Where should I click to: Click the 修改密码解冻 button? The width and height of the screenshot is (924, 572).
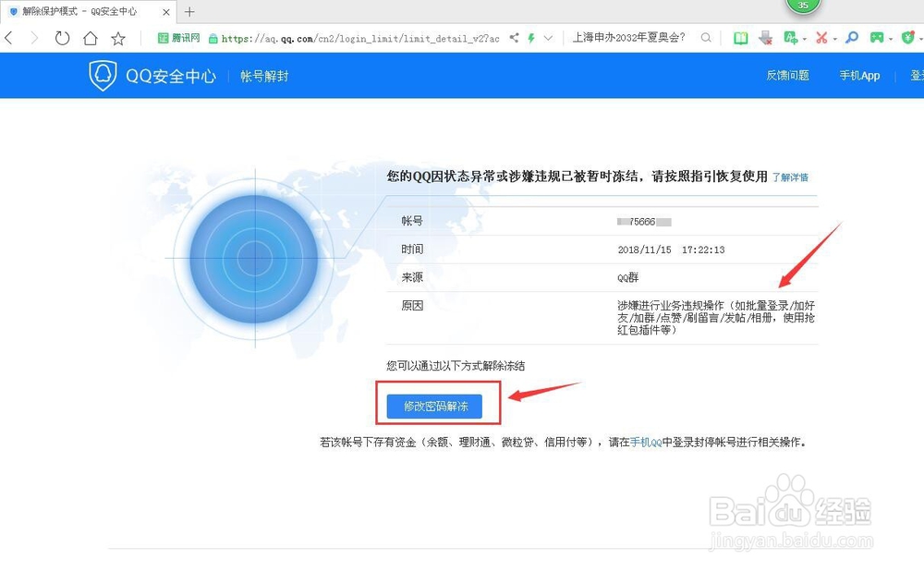(434, 407)
